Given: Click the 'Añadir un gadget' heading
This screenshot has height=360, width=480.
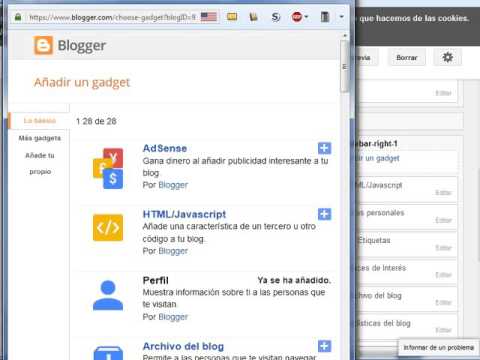Looking at the screenshot, I should 82,82.
